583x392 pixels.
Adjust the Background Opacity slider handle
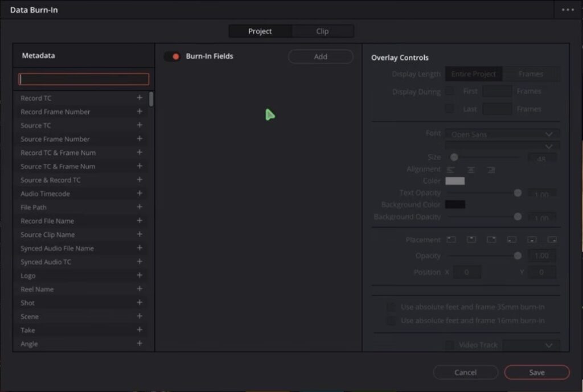(518, 217)
